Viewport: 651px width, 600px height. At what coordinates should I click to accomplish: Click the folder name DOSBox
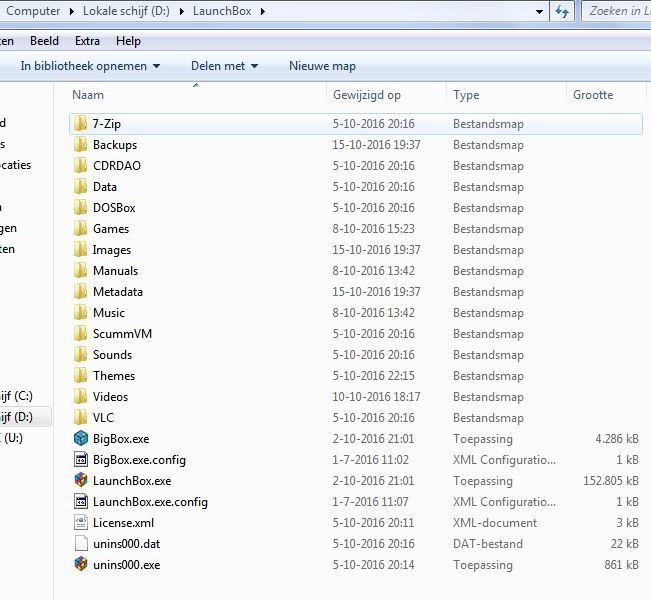click(x=114, y=208)
